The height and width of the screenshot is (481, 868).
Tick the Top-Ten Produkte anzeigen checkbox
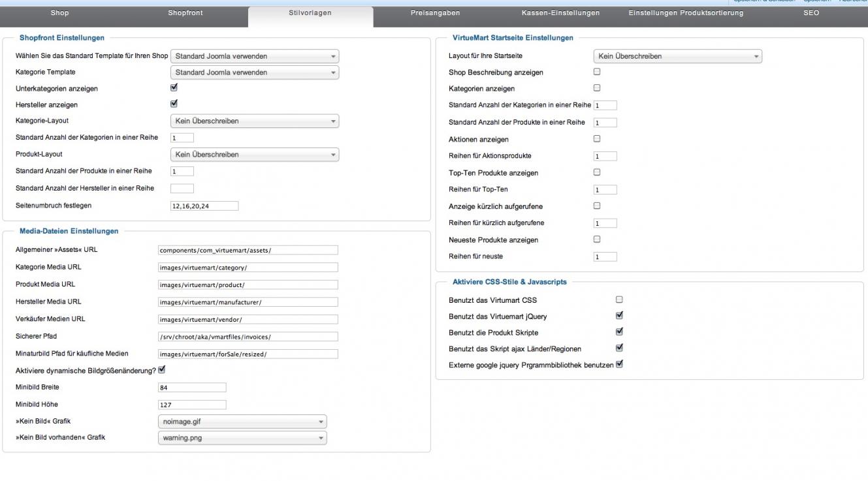coord(596,172)
